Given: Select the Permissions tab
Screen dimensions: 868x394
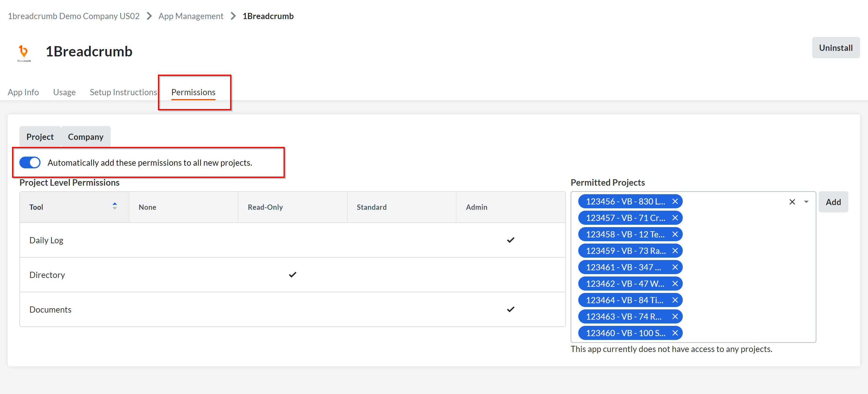Looking at the screenshot, I should (193, 92).
